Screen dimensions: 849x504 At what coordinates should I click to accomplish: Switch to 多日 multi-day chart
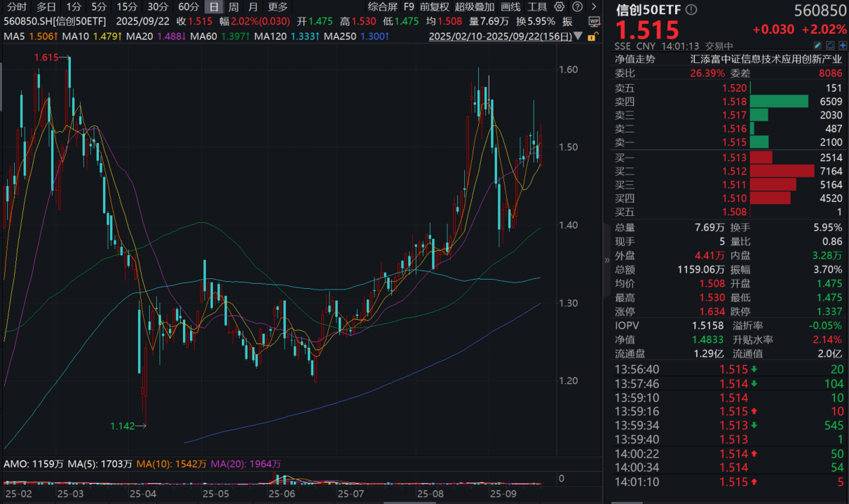point(46,6)
